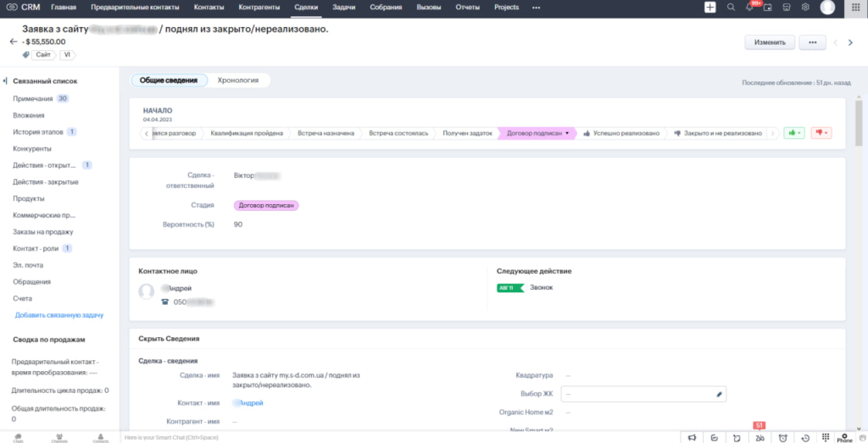Image resolution: width=868 pixels, height=443 pixels.
Task: Select the Получен задаток stage
Action: click(x=467, y=133)
